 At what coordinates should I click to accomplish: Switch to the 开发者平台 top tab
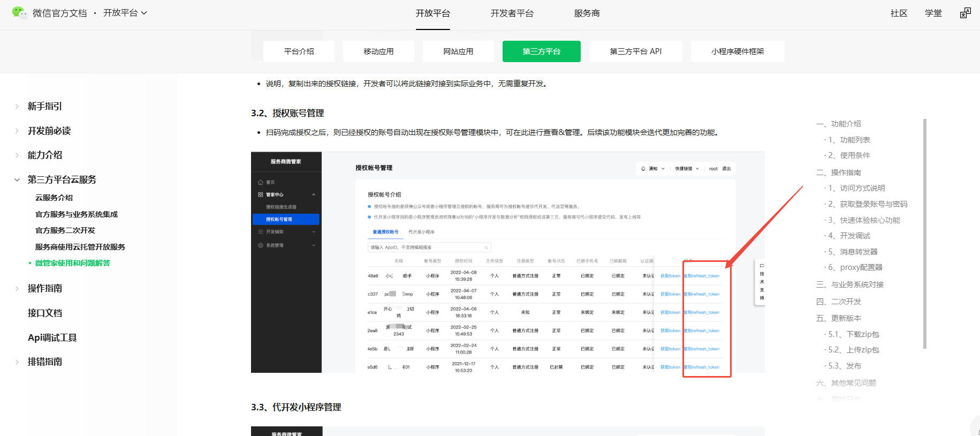[x=512, y=13]
